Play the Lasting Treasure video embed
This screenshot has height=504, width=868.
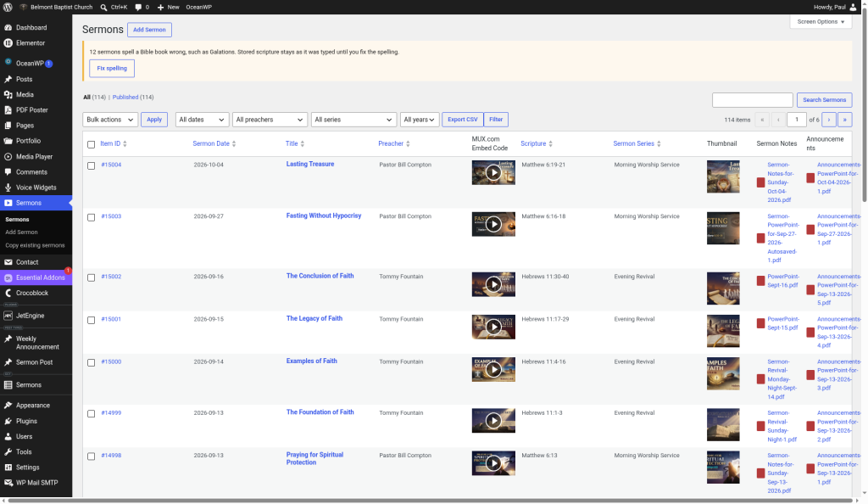coord(493,173)
